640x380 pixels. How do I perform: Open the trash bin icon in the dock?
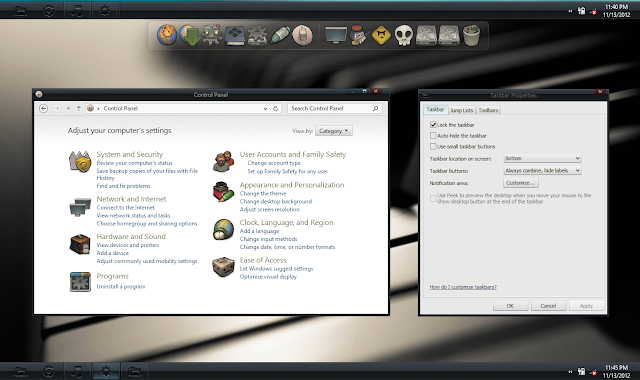(471, 36)
